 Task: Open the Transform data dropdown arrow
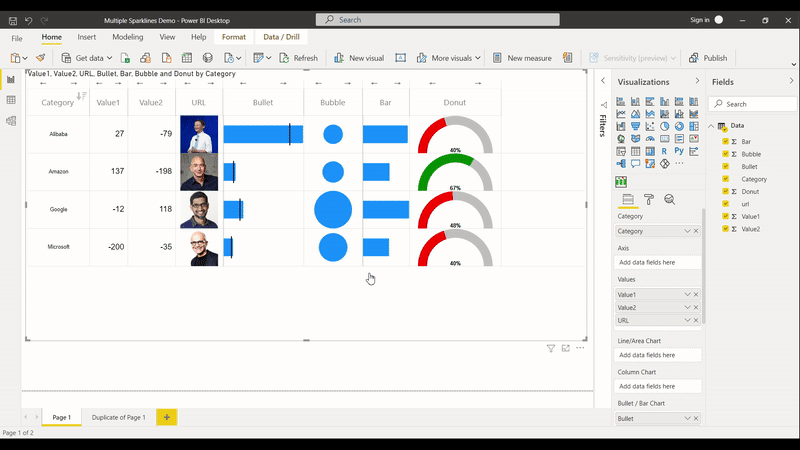point(269,58)
